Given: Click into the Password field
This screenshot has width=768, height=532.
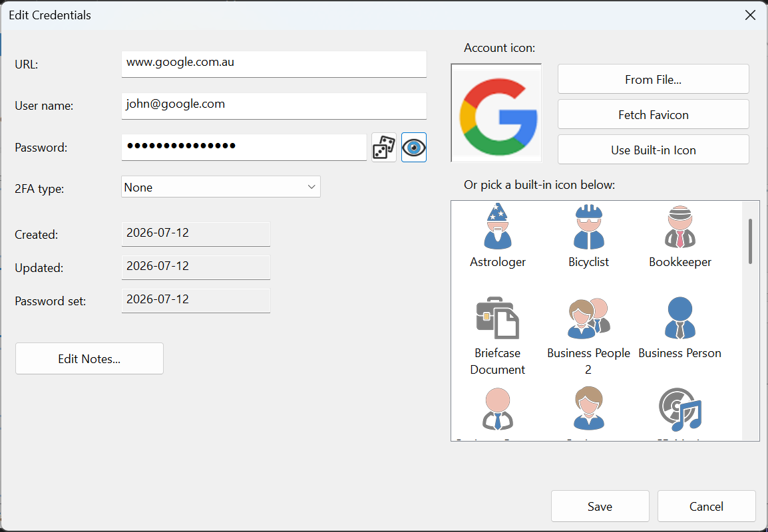Looking at the screenshot, I should [x=244, y=148].
